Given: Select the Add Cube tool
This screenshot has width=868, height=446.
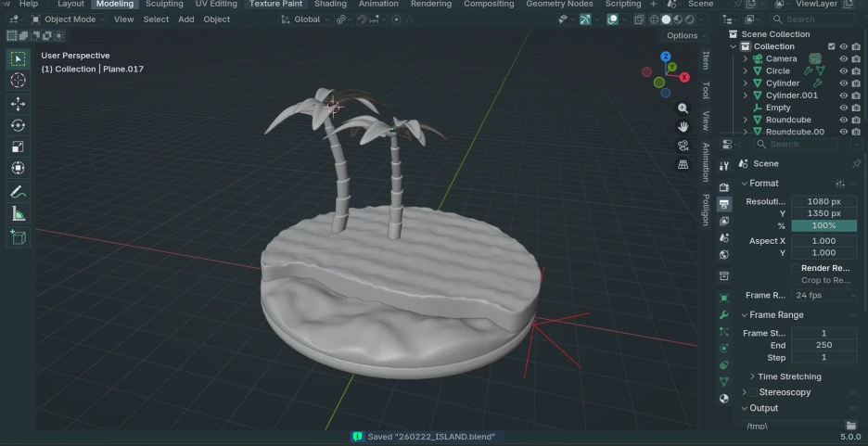Looking at the screenshot, I should point(18,237).
